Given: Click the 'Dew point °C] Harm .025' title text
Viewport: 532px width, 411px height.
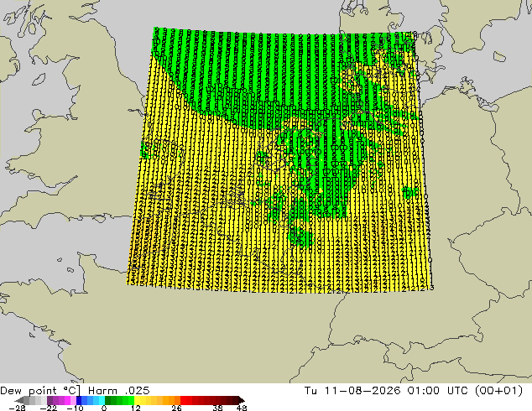Looking at the screenshot, I should pos(75,391).
